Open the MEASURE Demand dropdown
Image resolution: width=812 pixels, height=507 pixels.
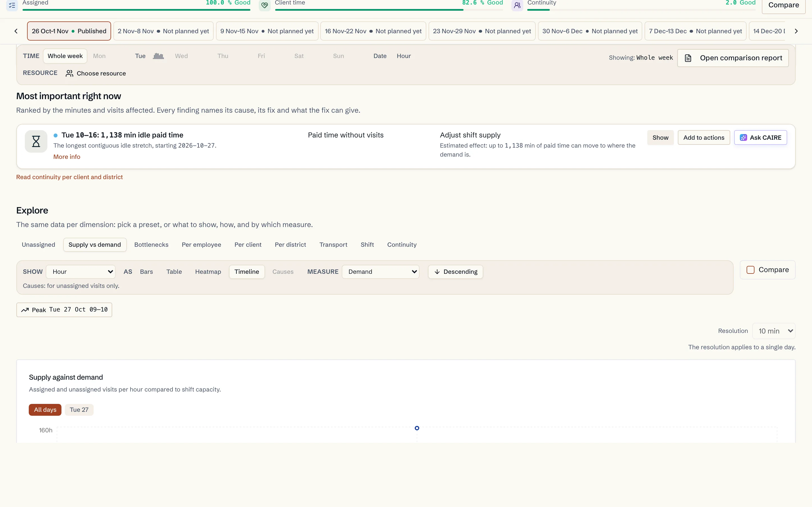pos(381,272)
